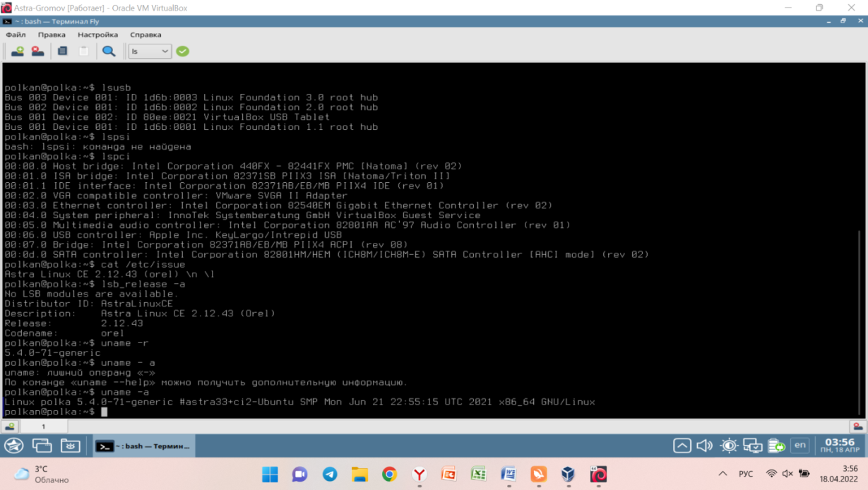Click close-tab icon at bottom right
The height and width of the screenshot is (490, 868).
pyautogui.click(x=857, y=426)
